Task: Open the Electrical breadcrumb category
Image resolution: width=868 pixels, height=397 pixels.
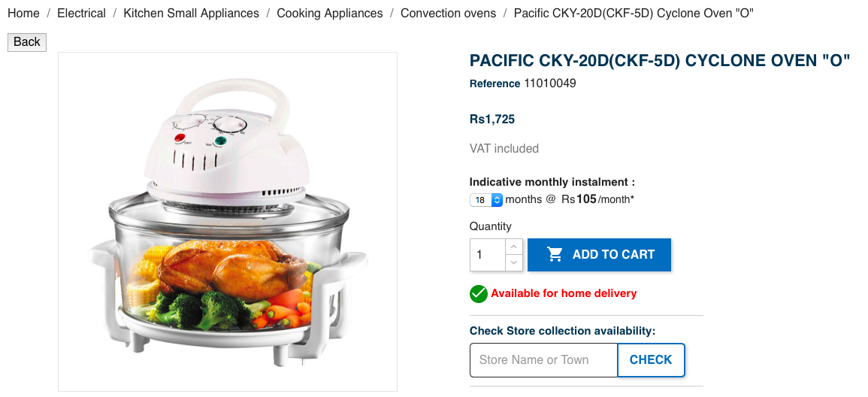Action: coord(81,14)
